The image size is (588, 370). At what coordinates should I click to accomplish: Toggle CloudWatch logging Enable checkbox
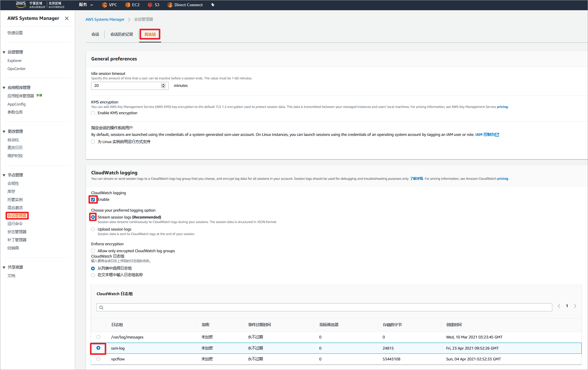pos(93,200)
